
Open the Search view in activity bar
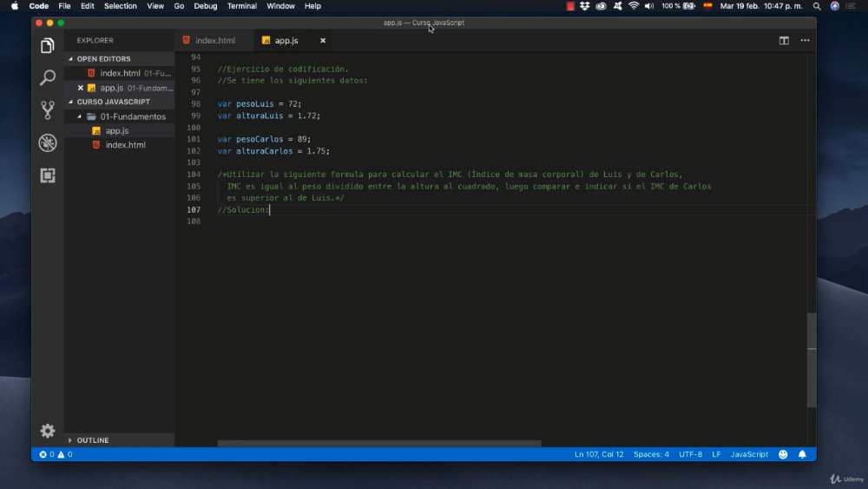(x=48, y=77)
